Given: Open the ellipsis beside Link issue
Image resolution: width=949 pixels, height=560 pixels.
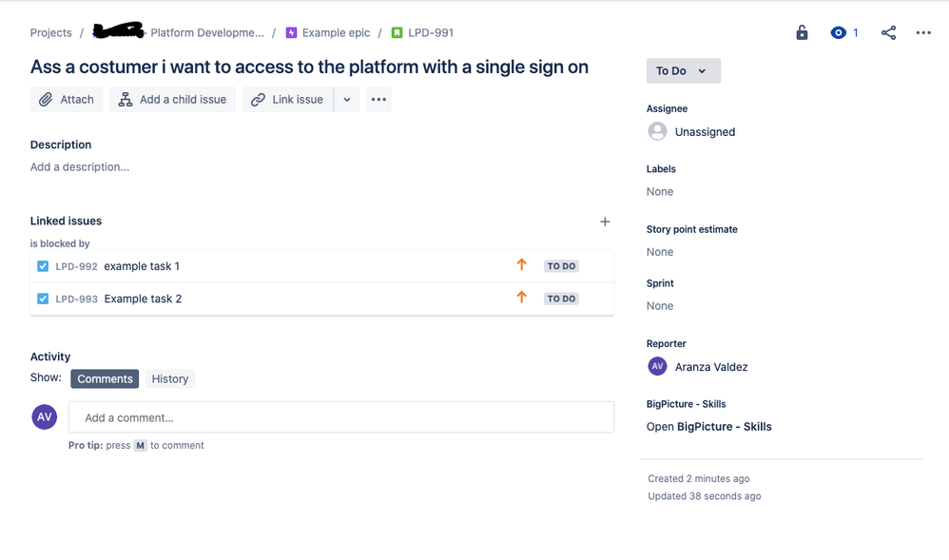Looking at the screenshot, I should click(x=378, y=99).
